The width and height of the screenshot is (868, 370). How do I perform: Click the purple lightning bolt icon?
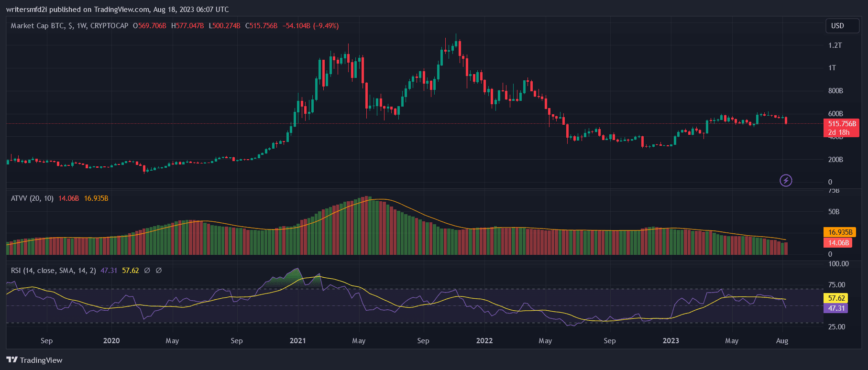click(x=786, y=180)
